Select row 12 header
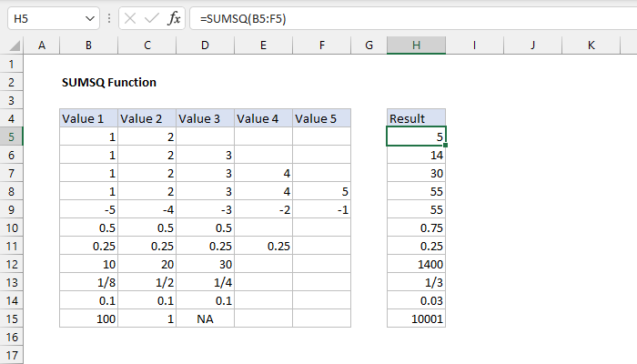 (x=11, y=264)
